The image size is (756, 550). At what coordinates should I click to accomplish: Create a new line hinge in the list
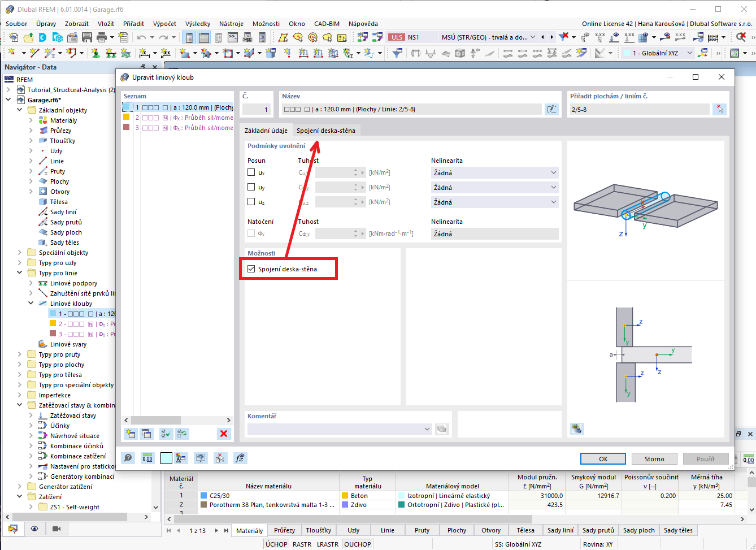pyautogui.click(x=131, y=434)
